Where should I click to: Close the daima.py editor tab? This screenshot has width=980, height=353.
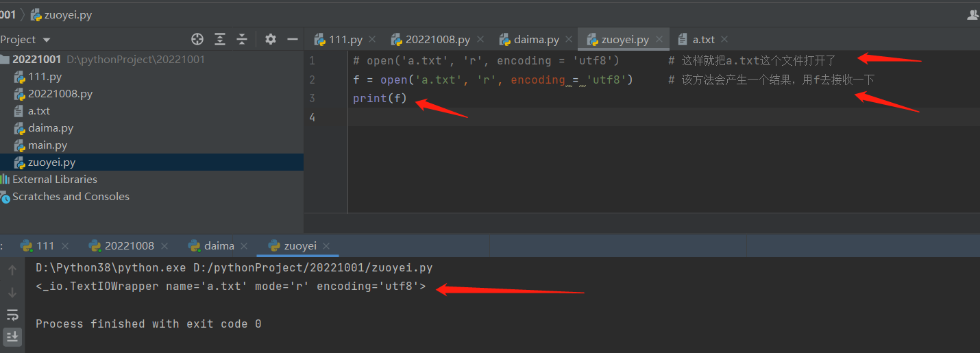click(569, 40)
